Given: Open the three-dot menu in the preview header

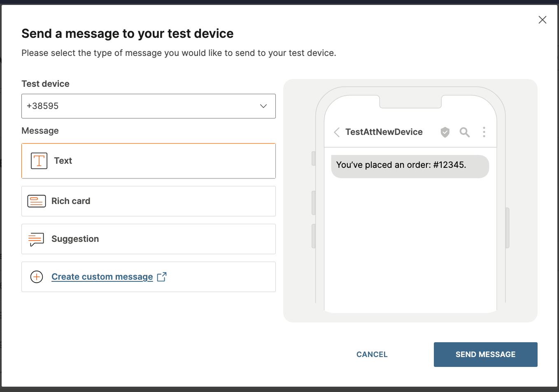Looking at the screenshot, I should coord(484,132).
